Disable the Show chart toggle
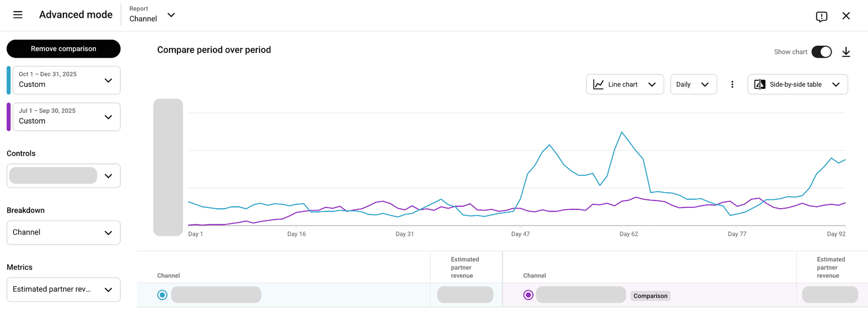868x317 pixels. click(821, 52)
